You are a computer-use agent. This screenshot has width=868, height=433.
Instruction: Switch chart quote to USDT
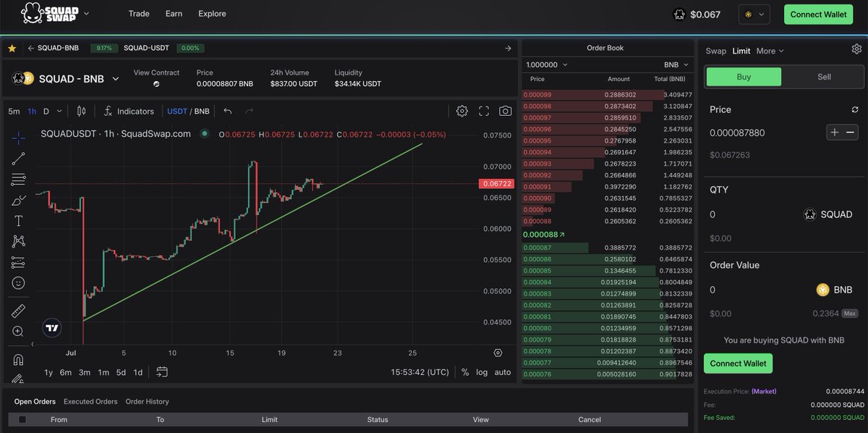coord(176,111)
